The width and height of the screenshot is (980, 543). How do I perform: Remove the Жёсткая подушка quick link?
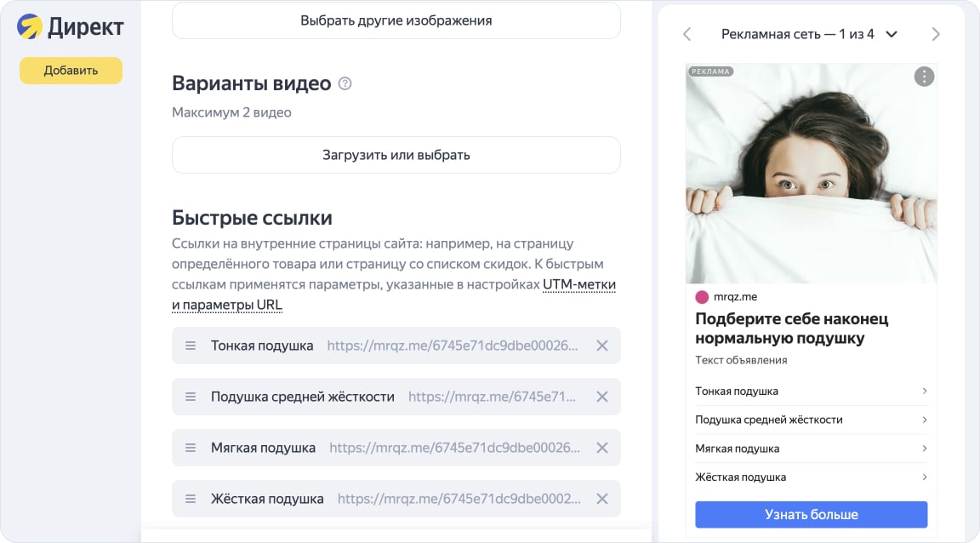[602, 499]
